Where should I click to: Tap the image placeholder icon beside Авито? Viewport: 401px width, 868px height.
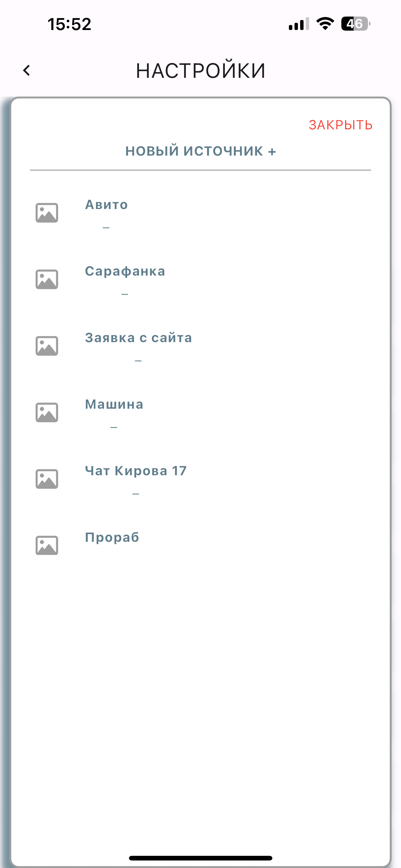(x=47, y=212)
